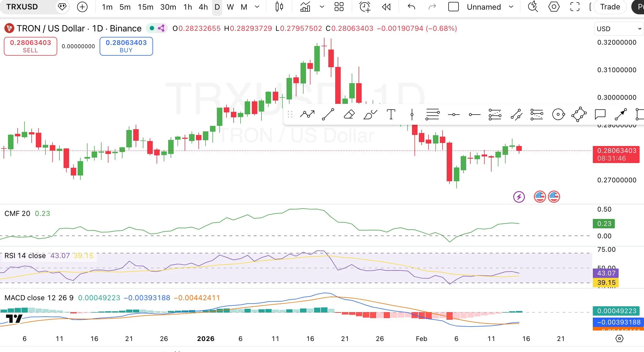This screenshot has height=352, width=644.
Task: Expand the timeframe chevron next to M
Action: [x=257, y=7]
